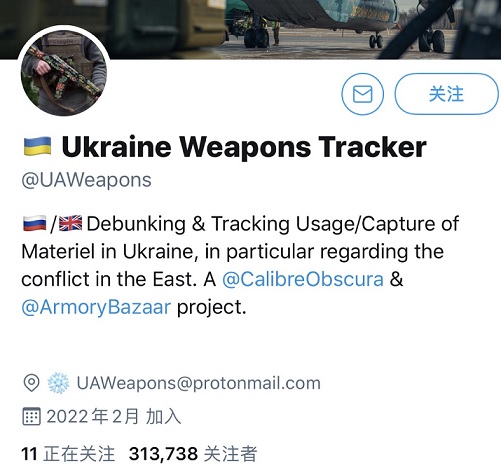This screenshot has height=475, width=501.
Task: Click the Ukraine Weapons Tracker display name
Action: pyautogui.click(x=244, y=147)
